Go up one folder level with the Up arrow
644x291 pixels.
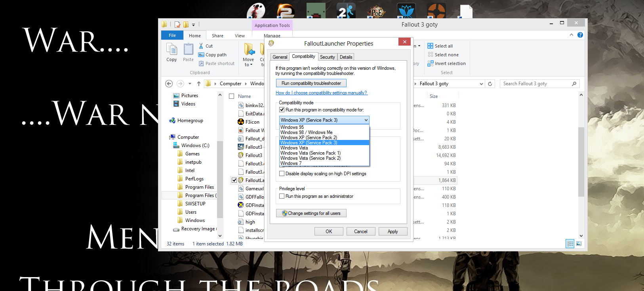pyautogui.click(x=199, y=84)
